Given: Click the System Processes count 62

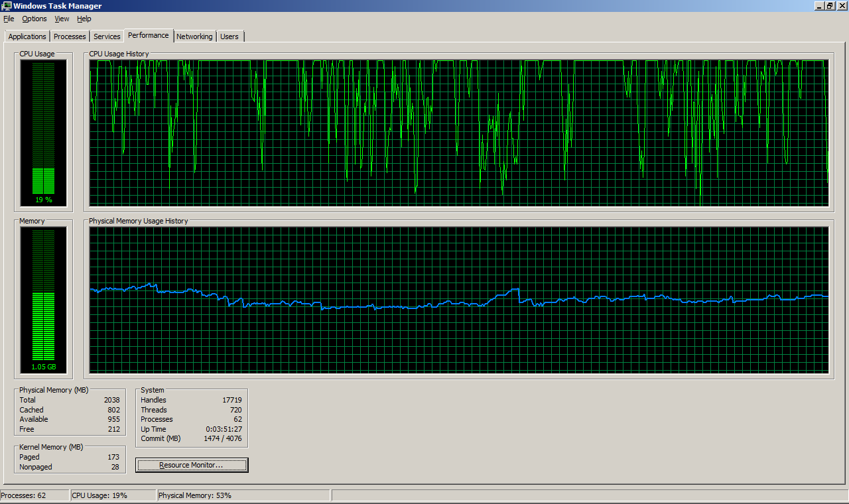Looking at the screenshot, I should click(238, 419).
